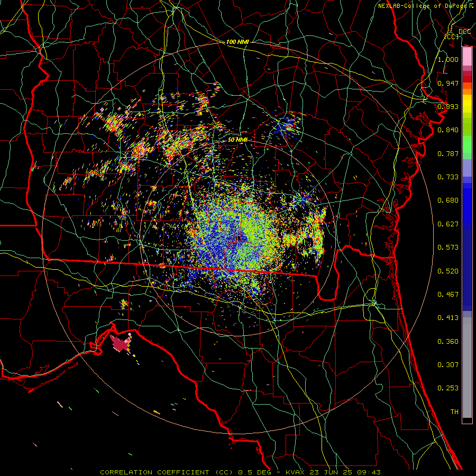Pick the lavender swatch near 0.733
The image size is (476, 476).
467,168
